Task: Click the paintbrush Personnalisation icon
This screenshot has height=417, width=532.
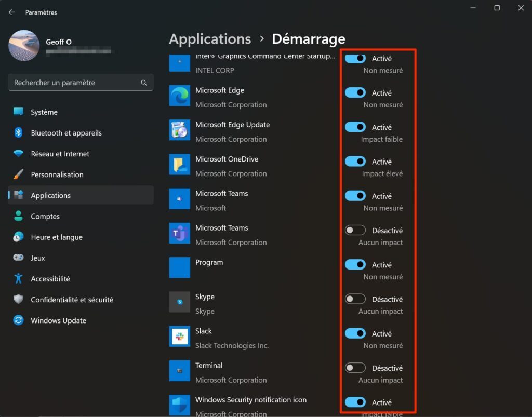Action: (18, 174)
